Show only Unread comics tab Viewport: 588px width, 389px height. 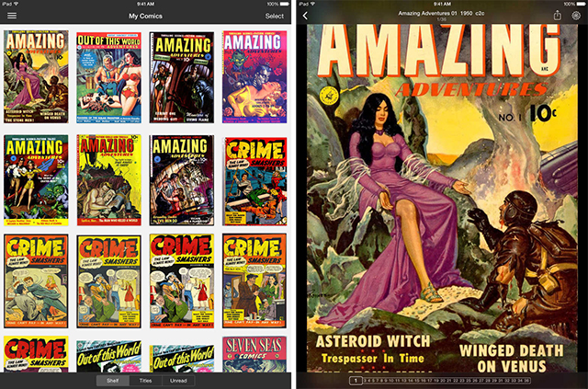click(178, 381)
